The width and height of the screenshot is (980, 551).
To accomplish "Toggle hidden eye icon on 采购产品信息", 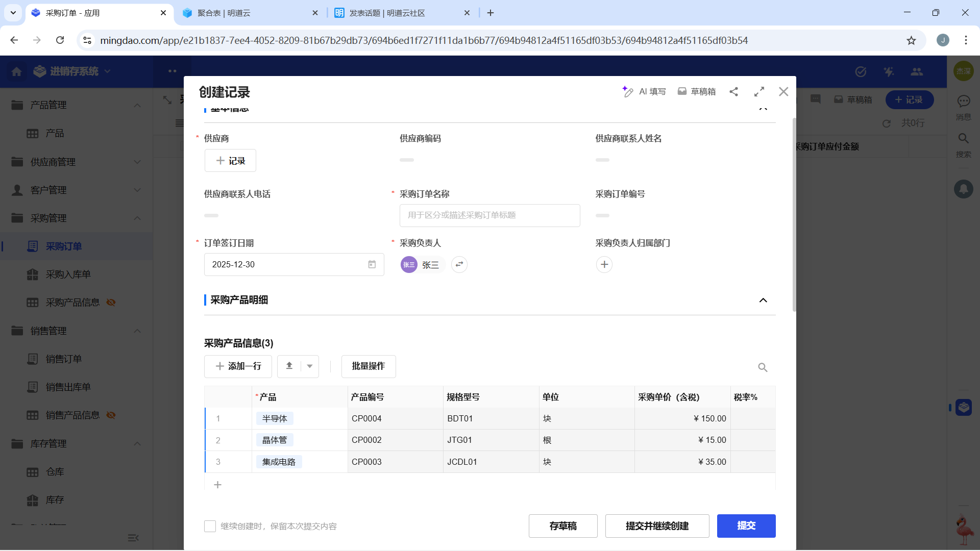I will pyautogui.click(x=111, y=303).
